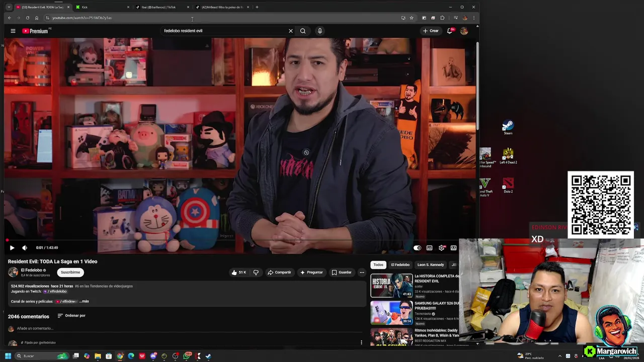Viewport: 644px width, 362px height.
Task: Reload the current page
Action: pos(27,18)
